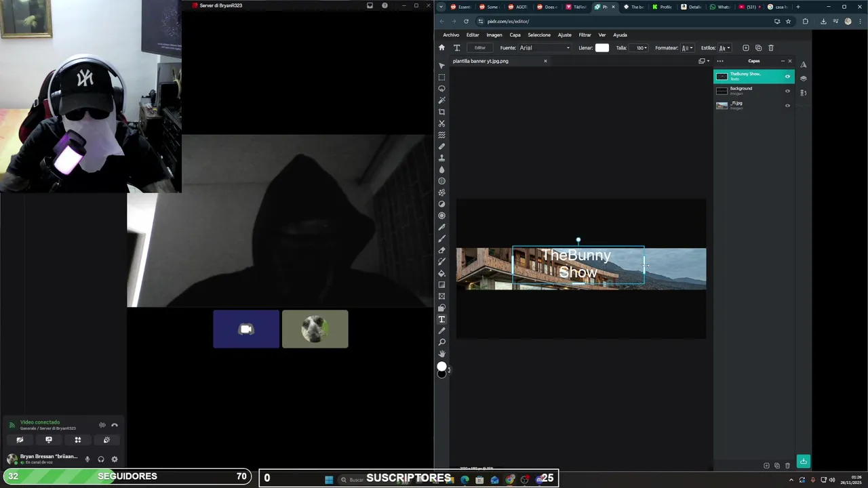868x488 pixels.
Task: Select the Crop tool
Action: click(x=441, y=112)
